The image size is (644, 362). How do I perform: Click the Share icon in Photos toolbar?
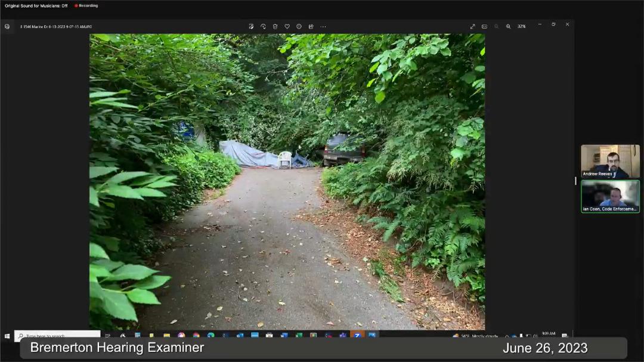point(311,26)
